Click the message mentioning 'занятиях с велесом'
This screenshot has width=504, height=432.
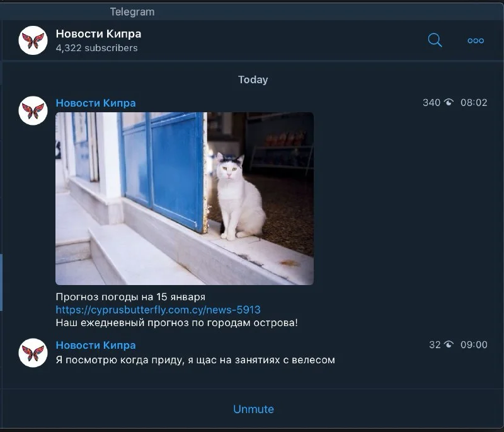tap(195, 360)
